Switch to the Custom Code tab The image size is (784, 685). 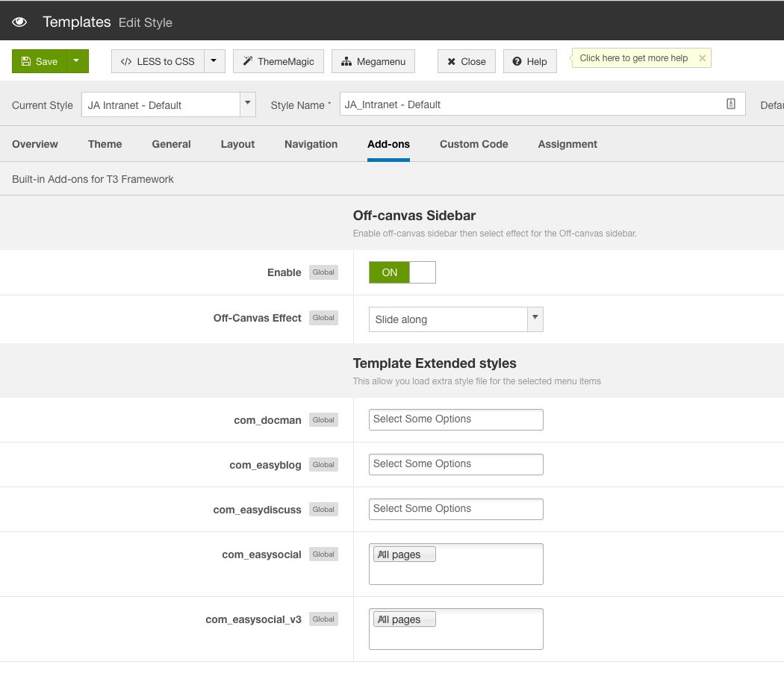(x=473, y=144)
